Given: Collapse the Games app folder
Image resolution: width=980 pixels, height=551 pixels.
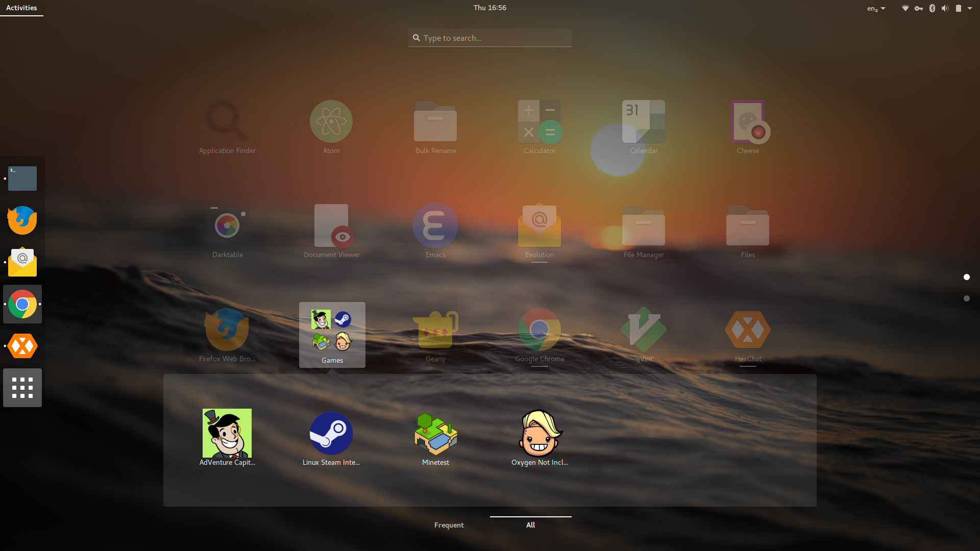Looking at the screenshot, I should click(332, 335).
